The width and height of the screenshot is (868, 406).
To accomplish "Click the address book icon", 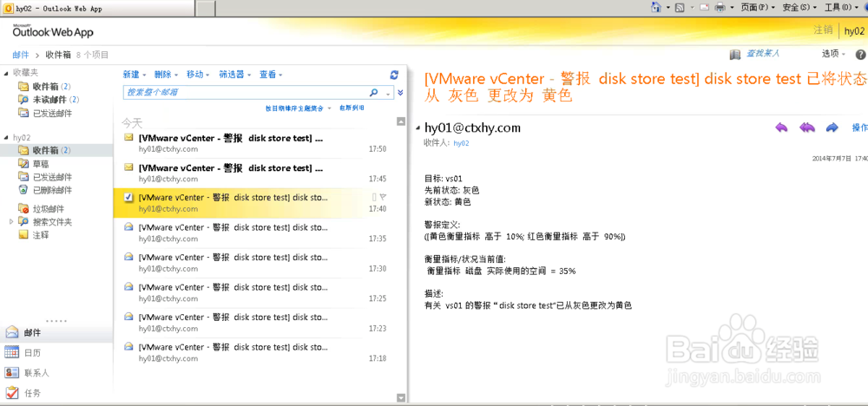I will (x=735, y=54).
